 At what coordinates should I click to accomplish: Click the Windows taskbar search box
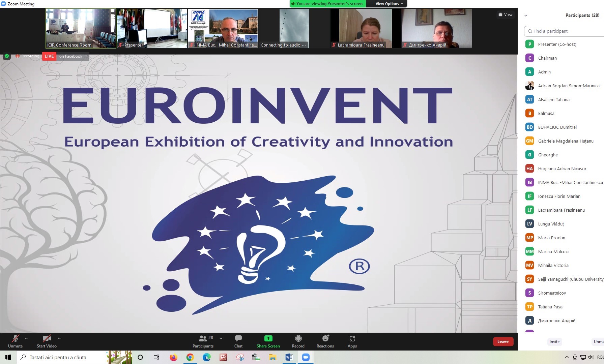(74, 357)
